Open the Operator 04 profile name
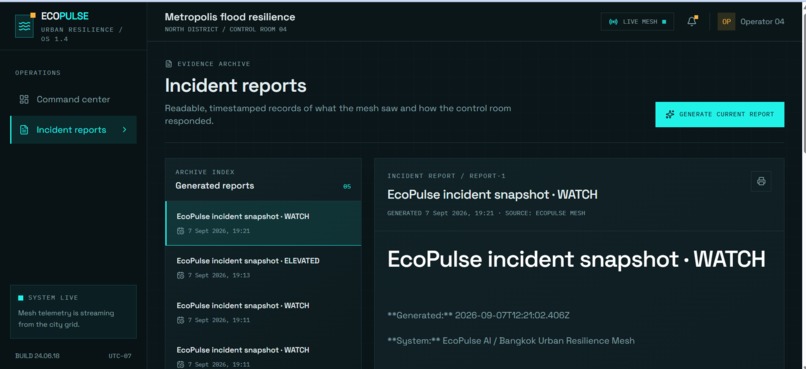Screen dimensions: 806x369 point(762,22)
